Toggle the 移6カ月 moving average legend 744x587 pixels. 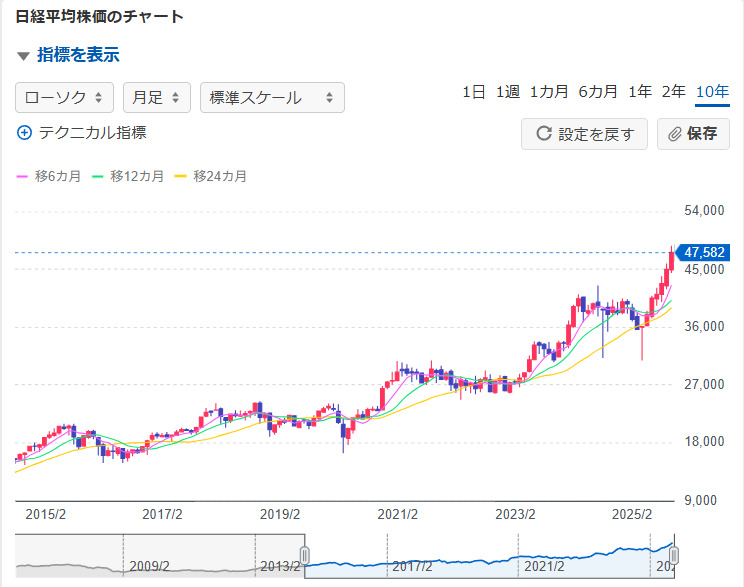[49, 176]
